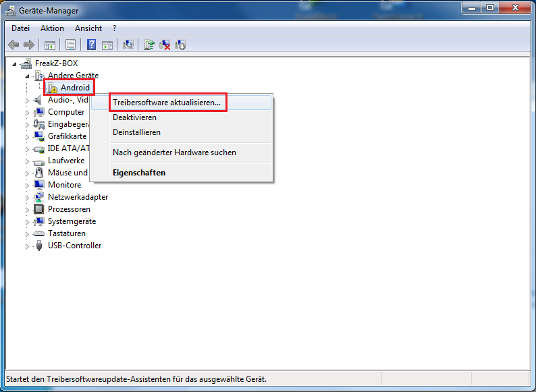Select the Computer tree label
The width and height of the screenshot is (536, 392).
pos(66,112)
